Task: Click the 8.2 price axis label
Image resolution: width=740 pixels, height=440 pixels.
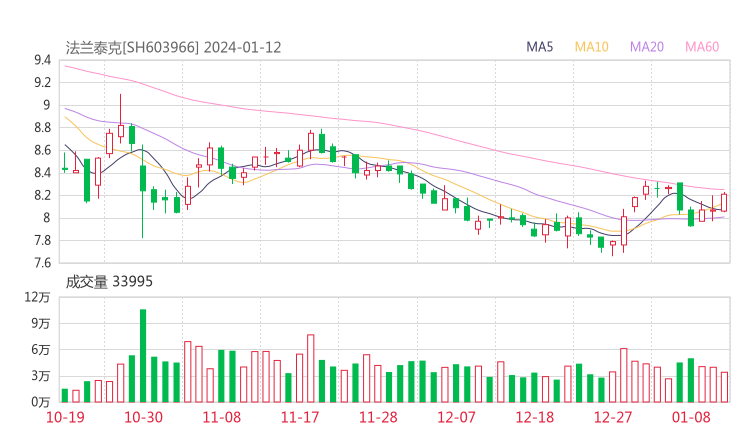Action: pyautogui.click(x=42, y=195)
